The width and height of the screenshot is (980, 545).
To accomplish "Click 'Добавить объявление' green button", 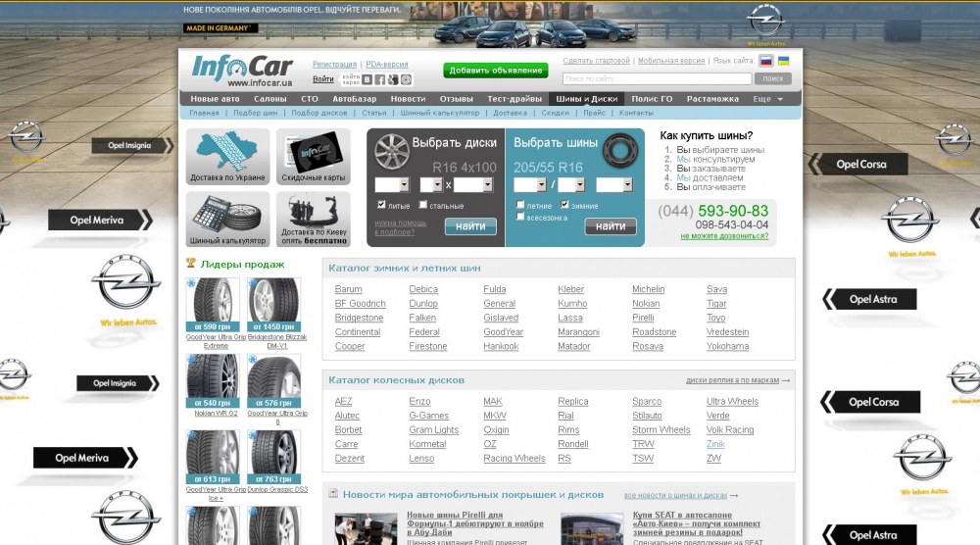I will pos(496,70).
